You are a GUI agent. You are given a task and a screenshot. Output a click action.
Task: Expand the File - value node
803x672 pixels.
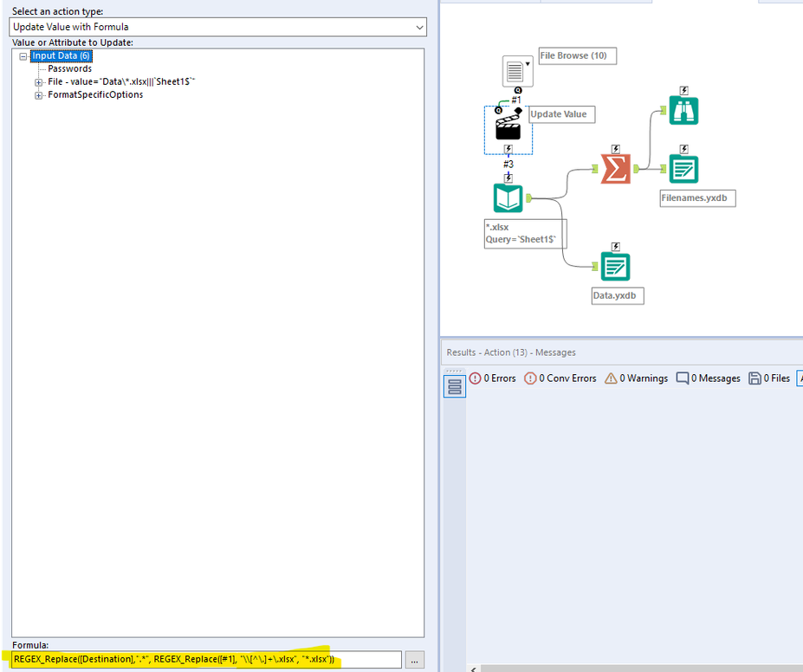[x=38, y=82]
